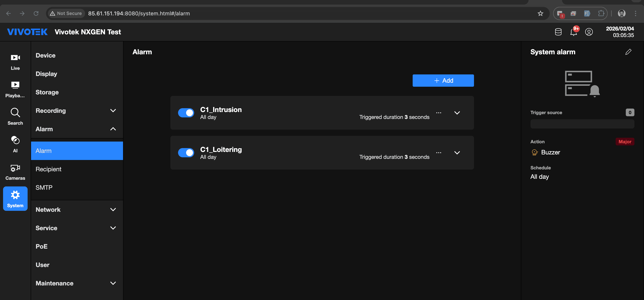644x300 pixels.
Task: Disable the C1_Intrusion alarm toggle
Action: click(x=186, y=113)
